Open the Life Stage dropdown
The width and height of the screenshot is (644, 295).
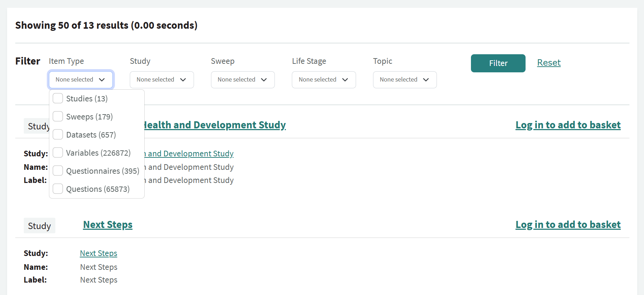tap(323, 80)
